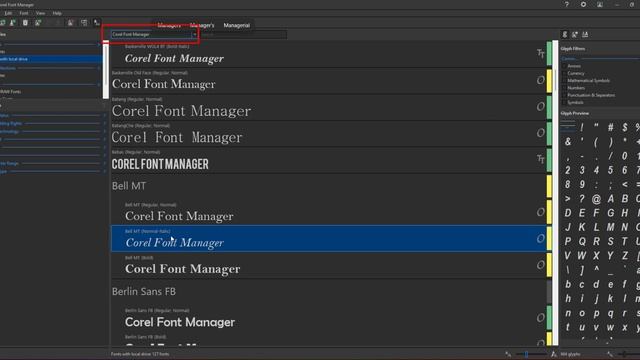Select the @ glyph in Glyph Preview

click(596, 199)
